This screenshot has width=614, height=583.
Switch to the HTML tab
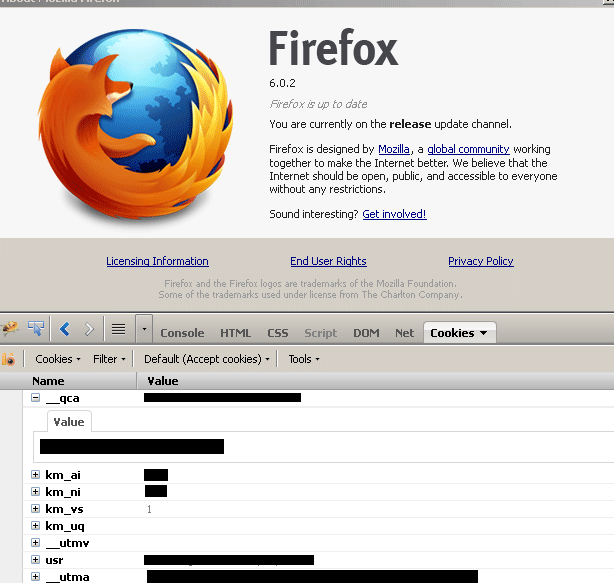coord(235,333)
